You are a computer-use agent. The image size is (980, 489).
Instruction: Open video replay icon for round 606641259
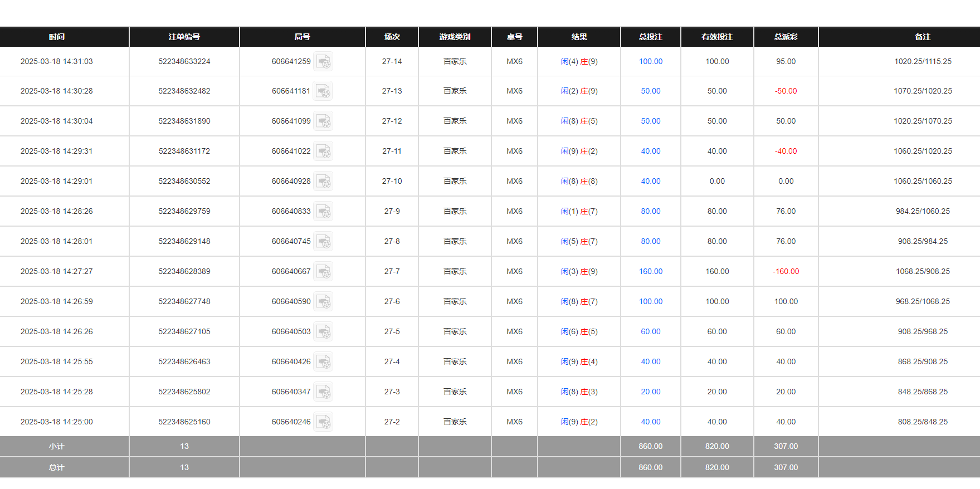point(323,61)
